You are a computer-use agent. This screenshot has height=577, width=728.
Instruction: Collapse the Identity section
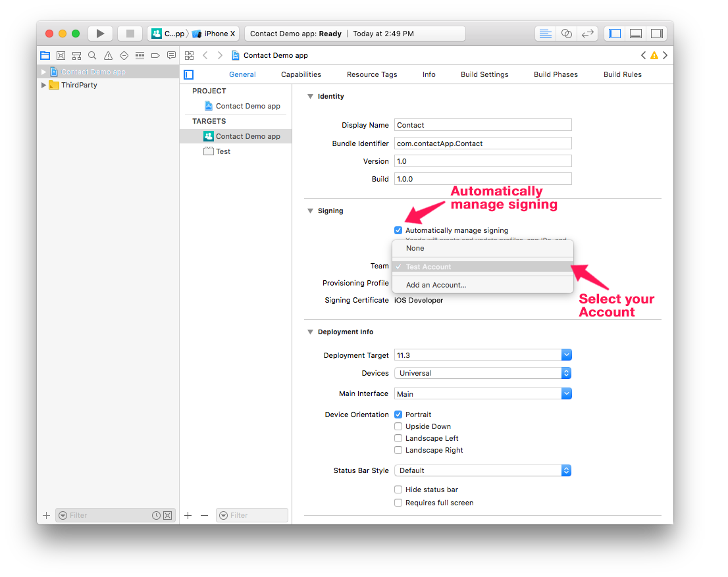310,97
